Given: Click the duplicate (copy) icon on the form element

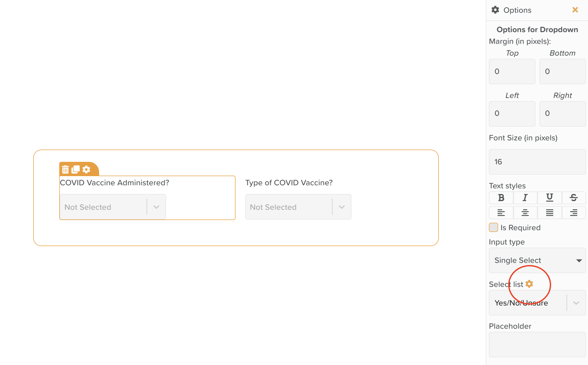Looking at the screenshot, I should click(x=76, y=169).
